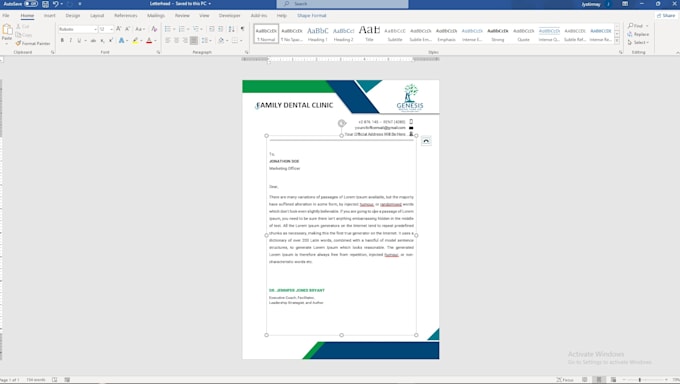
Task: Open the font size combo box
Action: pyautogui.click(x=106, y=29)
